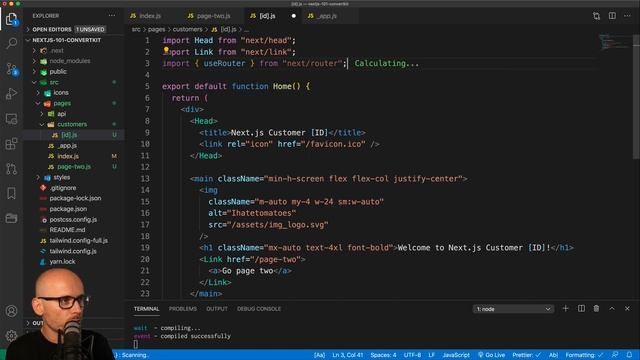Open the pull requests view icon

[x=11, y=169]
